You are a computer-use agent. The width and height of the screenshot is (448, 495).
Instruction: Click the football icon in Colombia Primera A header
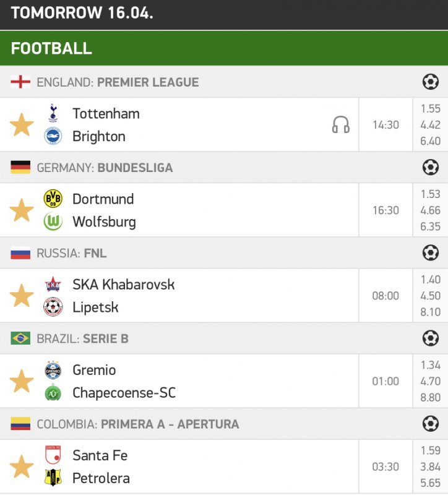point(430,423)
